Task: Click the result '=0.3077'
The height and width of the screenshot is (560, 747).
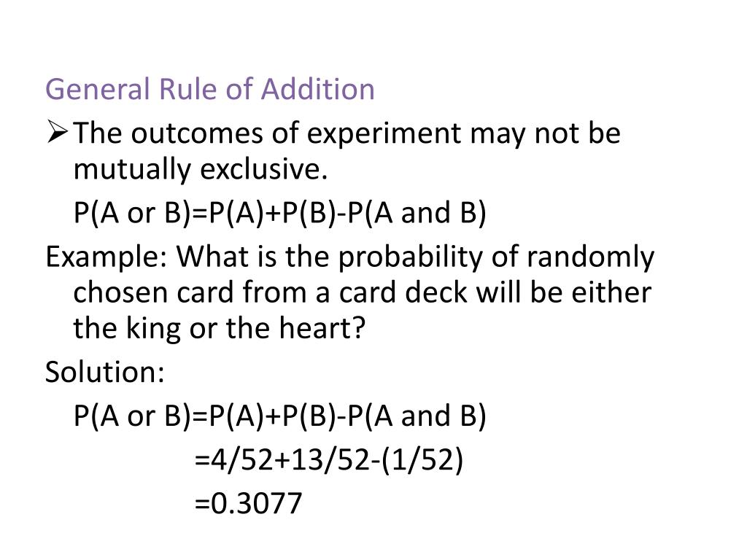Action: [x=248, y=503]
